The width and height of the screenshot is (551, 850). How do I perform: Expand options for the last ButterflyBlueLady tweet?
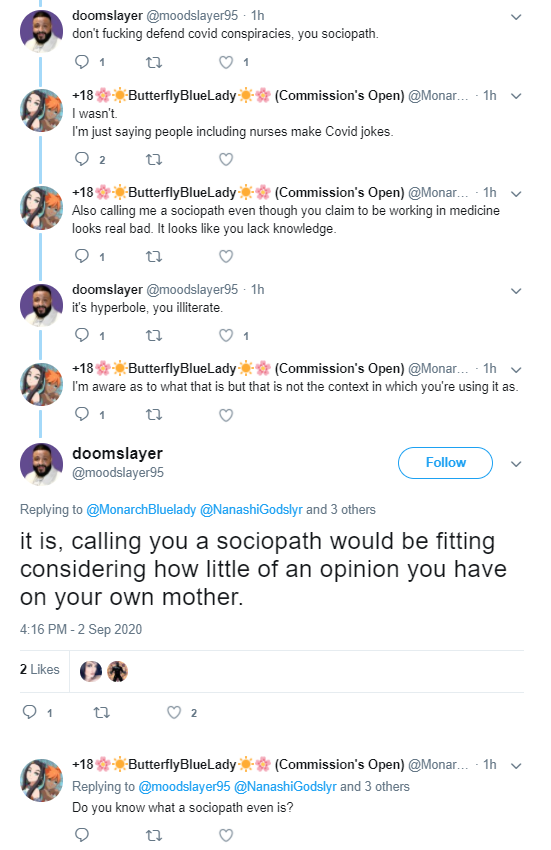pos(516,766)
